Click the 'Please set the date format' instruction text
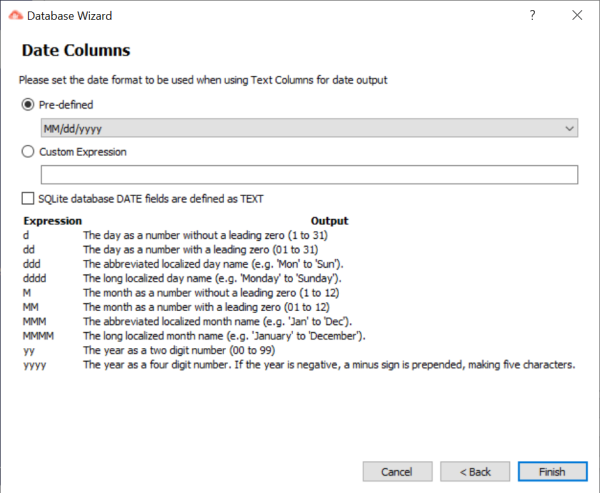The height and width of the screenshot is (493, 600). (203, 80)
